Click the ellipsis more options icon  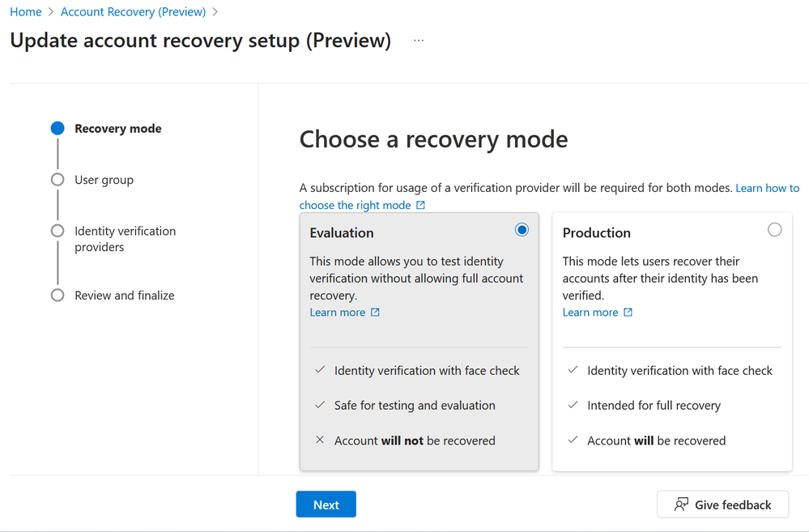419,40
